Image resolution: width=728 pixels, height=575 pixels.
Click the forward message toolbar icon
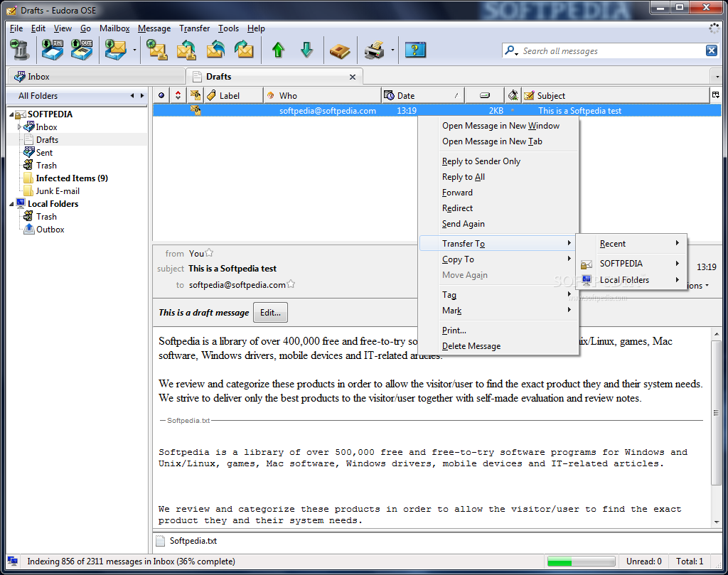pyautogui.click(x=215, y=50)
